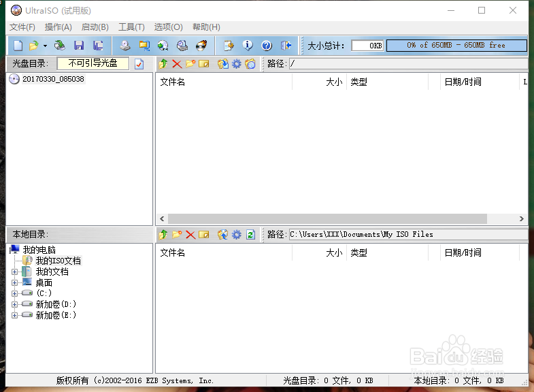The image size is (534, 392).
Task: Open the 帮助(H) menu
Action: [x=206, y=27]
